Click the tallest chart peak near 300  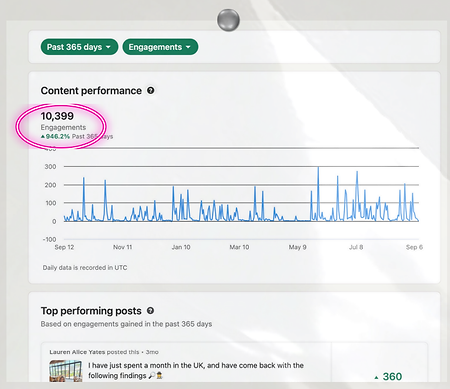click(x=318, y=168)
